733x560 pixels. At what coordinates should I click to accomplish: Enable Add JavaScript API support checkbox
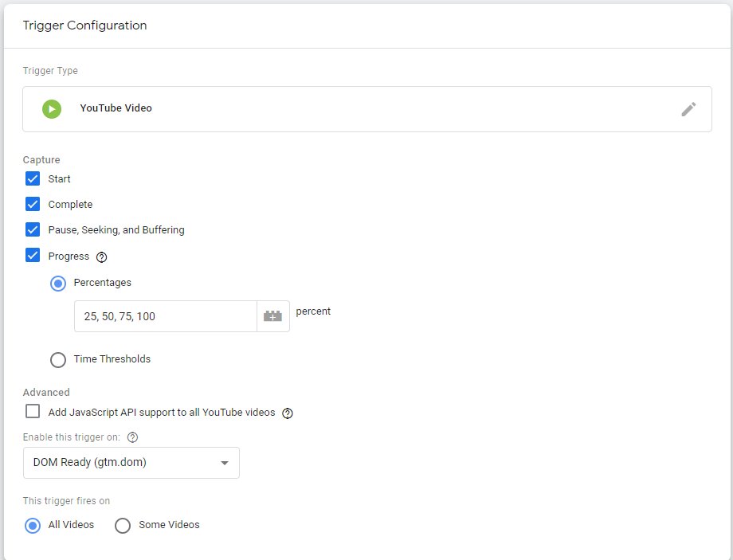point(33,411)
